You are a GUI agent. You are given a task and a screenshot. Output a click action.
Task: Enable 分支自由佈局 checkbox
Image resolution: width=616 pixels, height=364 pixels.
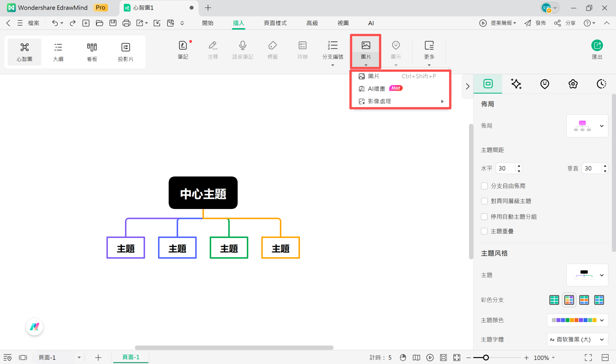pos(484,186)
